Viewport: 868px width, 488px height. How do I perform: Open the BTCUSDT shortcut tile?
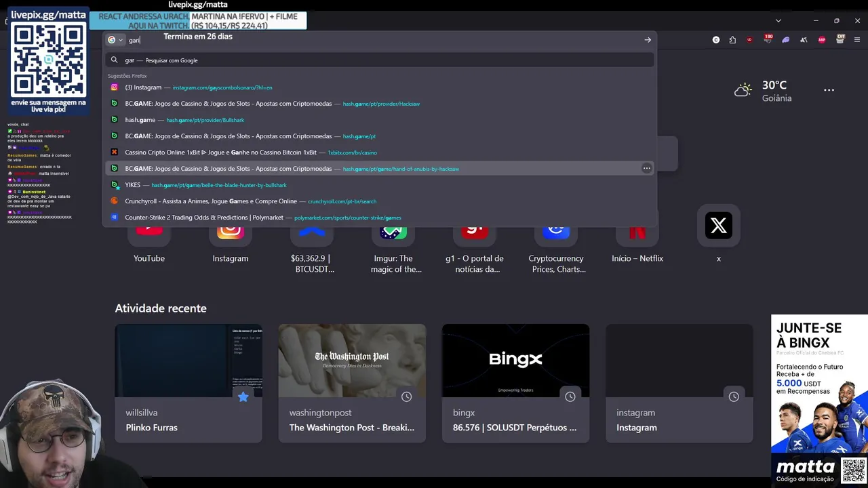pos(312,251)
